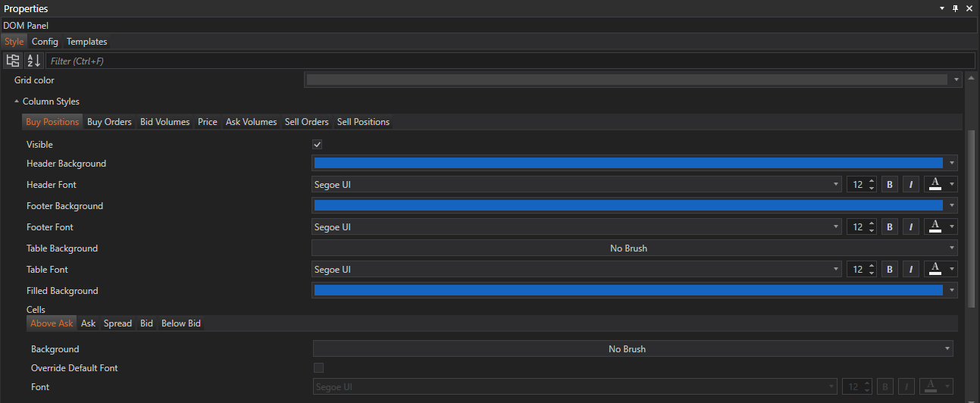
Task: Switch to the Config tab
Action: tap(45, 42)
